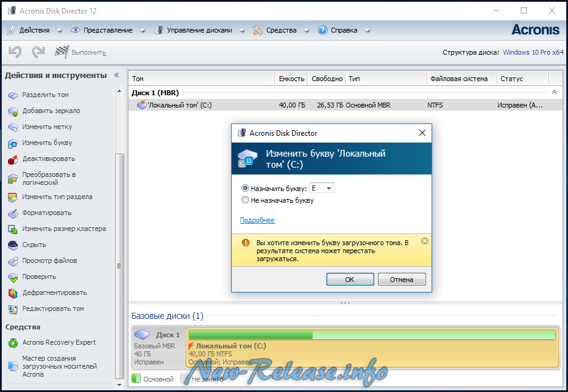Click the Change label (Изменить метку) icon
The height and width of the screenshot is (392, 568).
tap(13, 127)
